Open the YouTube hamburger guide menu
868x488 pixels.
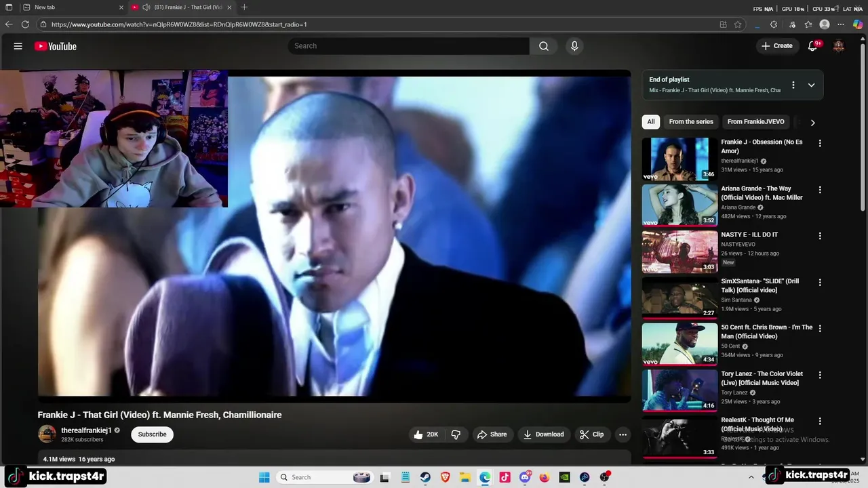click(x=18, y=46)
